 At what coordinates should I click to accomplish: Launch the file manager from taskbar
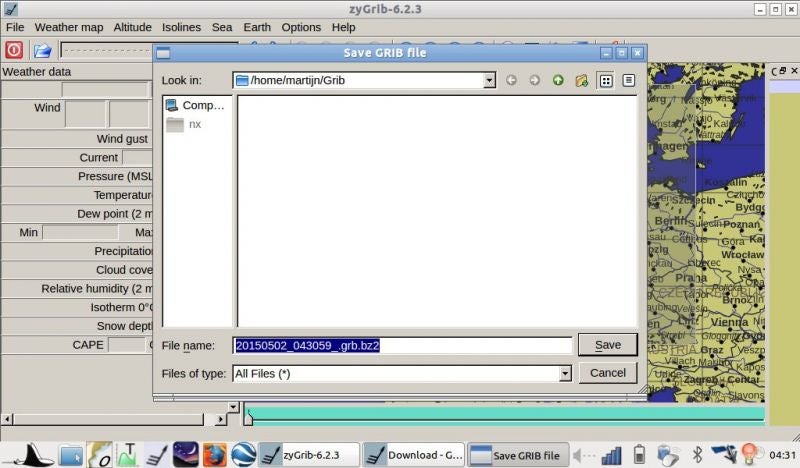click(71, 455)
